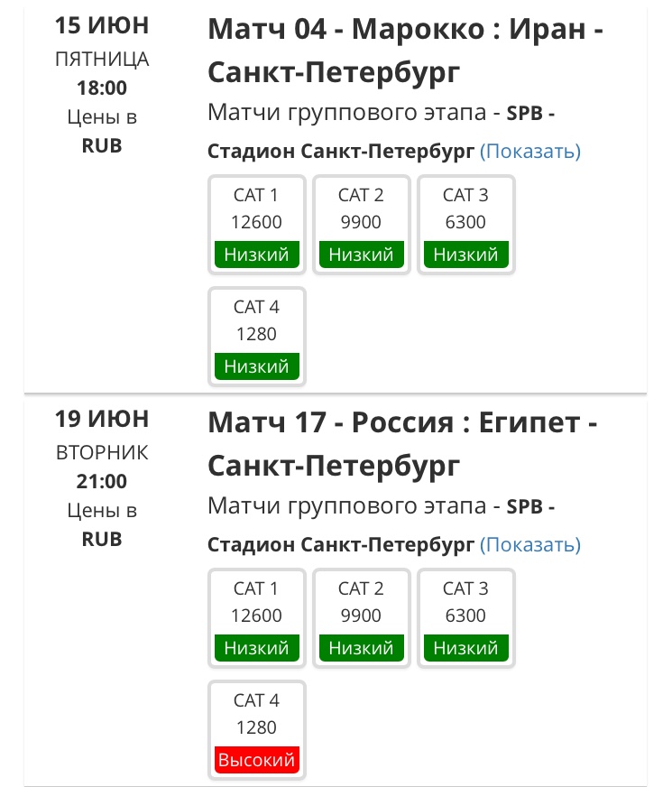Show stadium details for Match 04

tap(529, 152)
